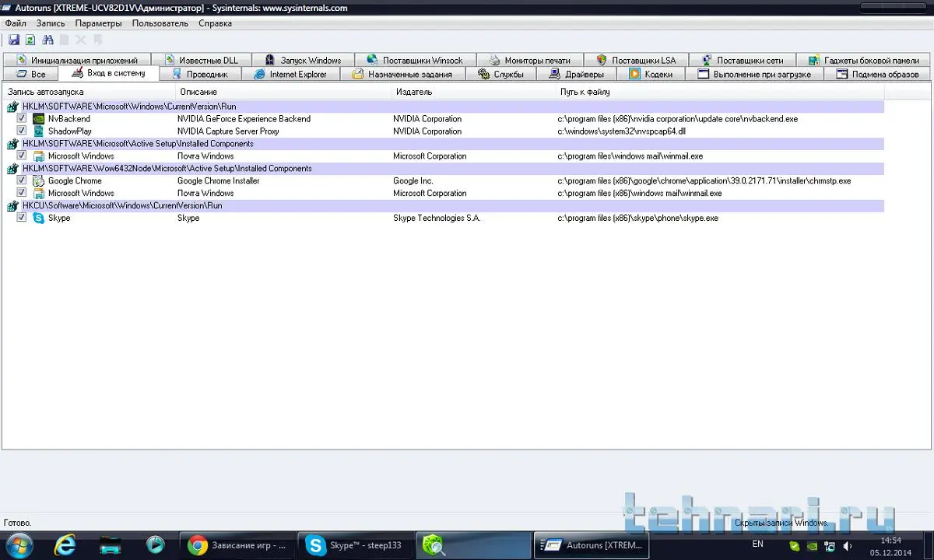Open the Файл menu
This screenshot has width=934, height=560.
tap(16, 23)
